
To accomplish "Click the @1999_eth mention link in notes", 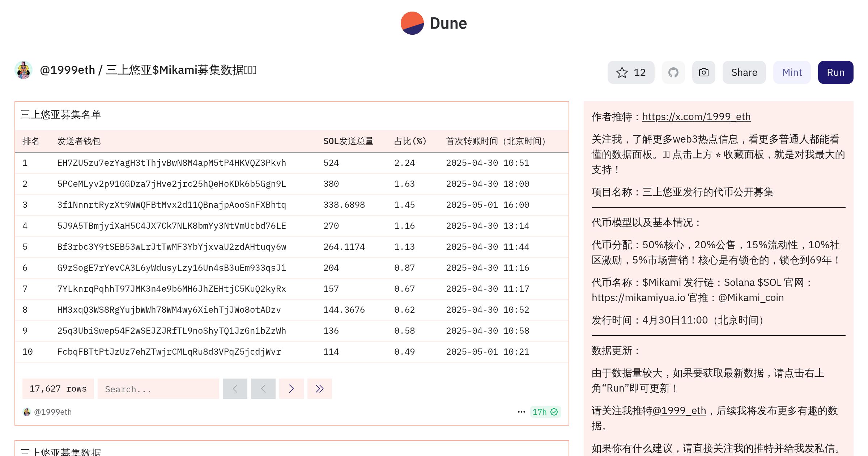I will tap(679, 410).
